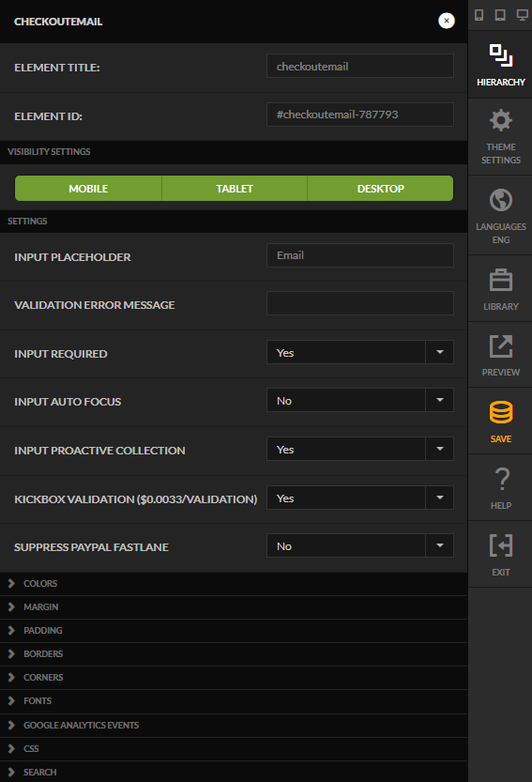The image size is (532, 782).
Task: Open the Languages globe icon
Action: [501, 201]
